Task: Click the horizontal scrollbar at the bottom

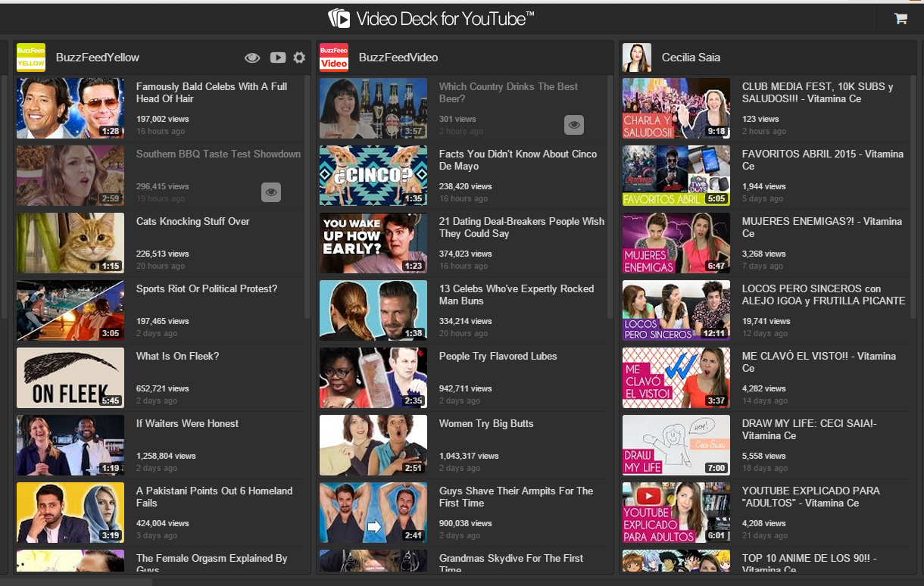Action: point(76,581)
